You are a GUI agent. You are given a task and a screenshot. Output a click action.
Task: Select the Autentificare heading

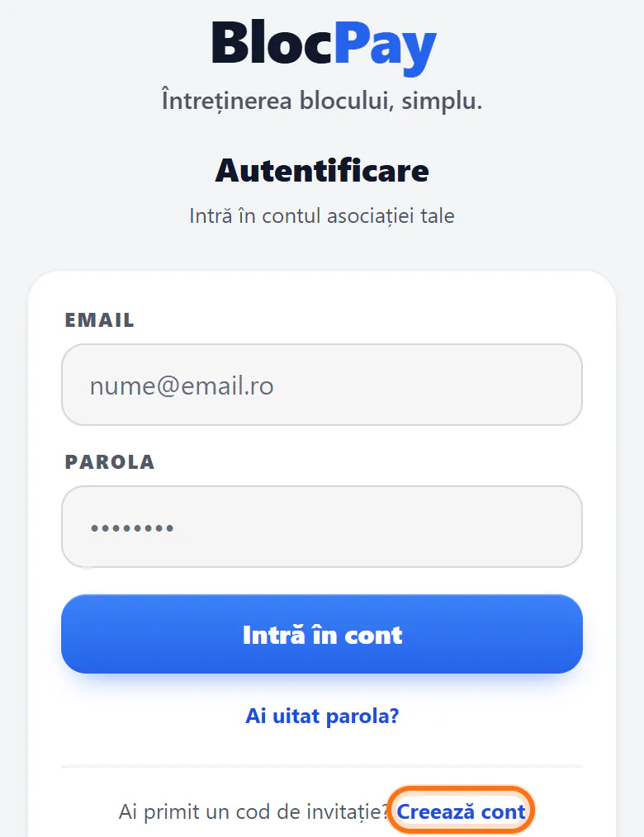pyautogui.click(x=322, y=170)
